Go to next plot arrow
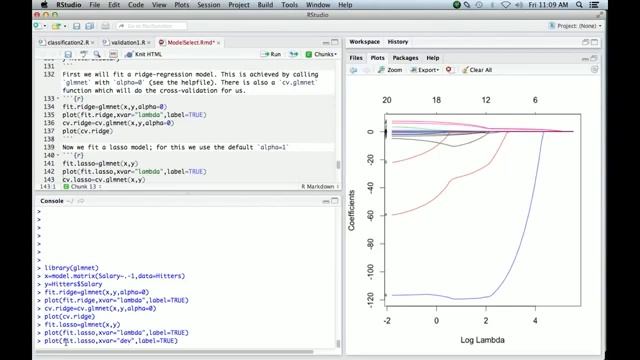This screenshot has height=360, width=640. (x=367, y=70)
